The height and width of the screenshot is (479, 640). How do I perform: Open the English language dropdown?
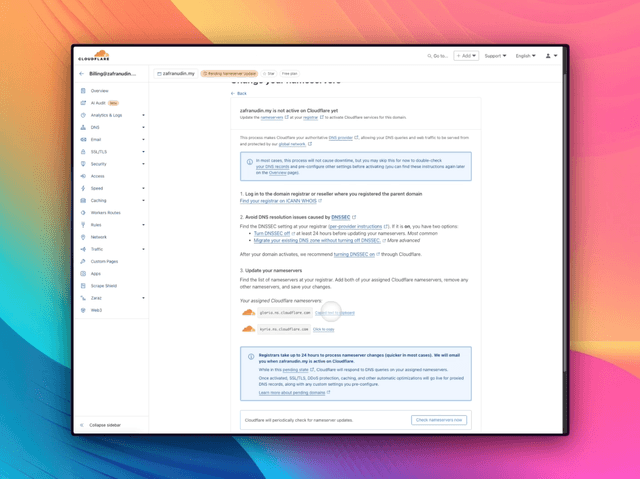[525, 56]
